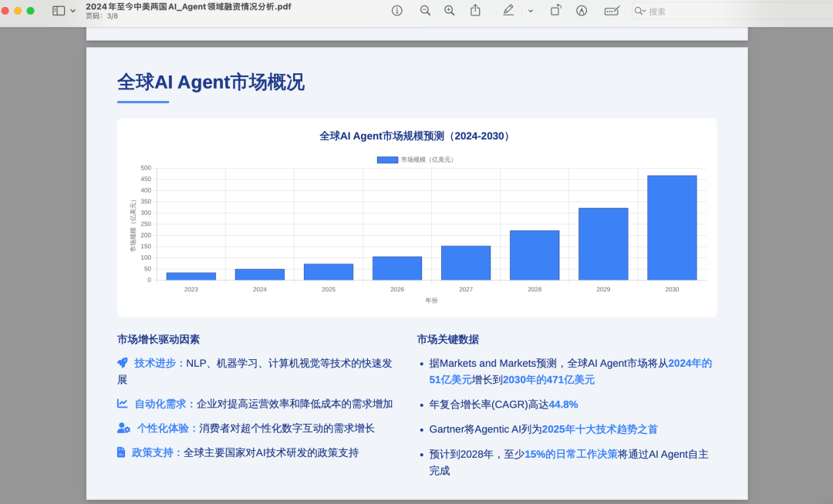Open the form filling tool
Screen dimensions: 833x504
[612, 11]
